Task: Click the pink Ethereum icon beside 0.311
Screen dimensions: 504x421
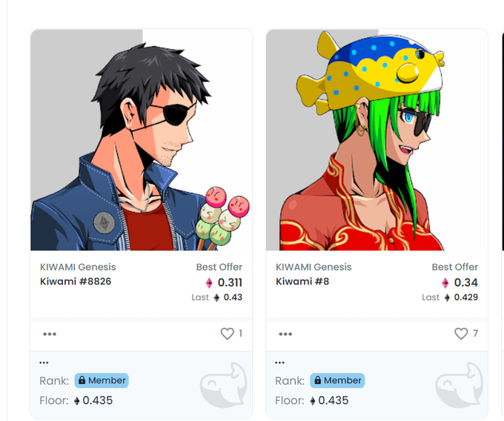Action: click(209, 283)
